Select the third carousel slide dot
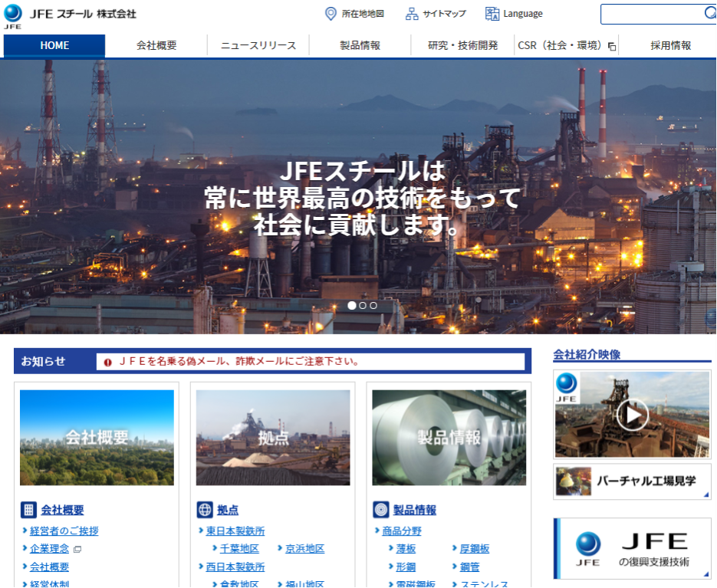Viewport: 717px width, 588px height. point(373,305)
